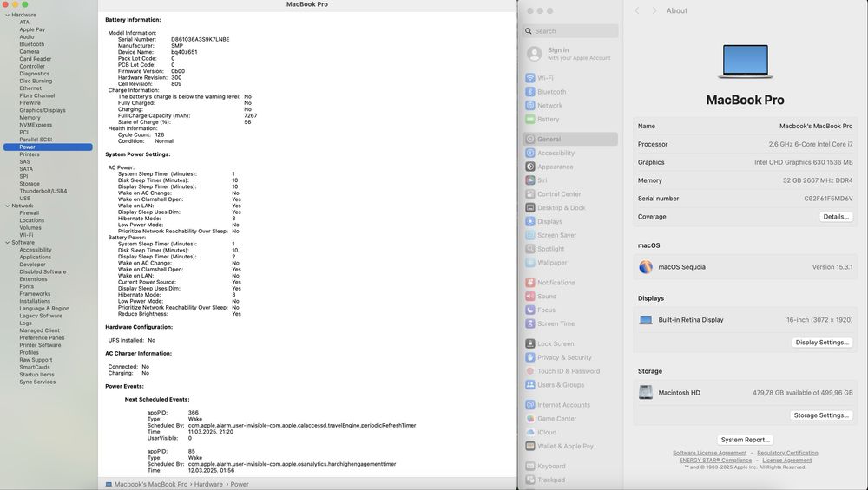Screen dimensions: 868x490
Task: Select the Spotlight icon
Action: tap(530, 249)
